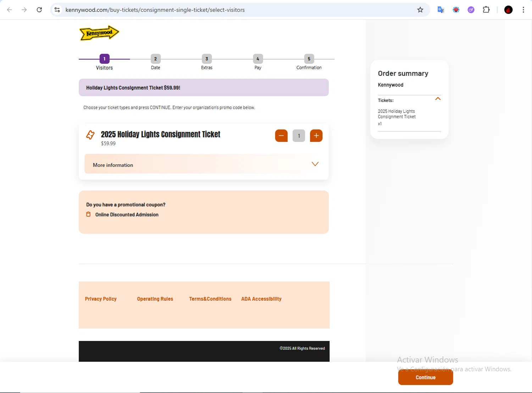Viewport: 532px width, 393px height.
Task: Open Online Discounted Admission coupon link
Action: pyautogui.click(x=127, y=215)
